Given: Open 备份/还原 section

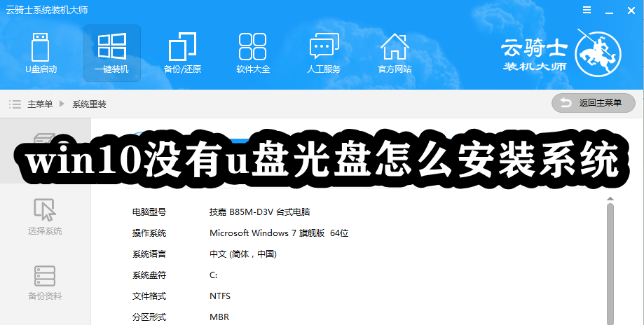Looking at the screenshot, I should (182, 53).
